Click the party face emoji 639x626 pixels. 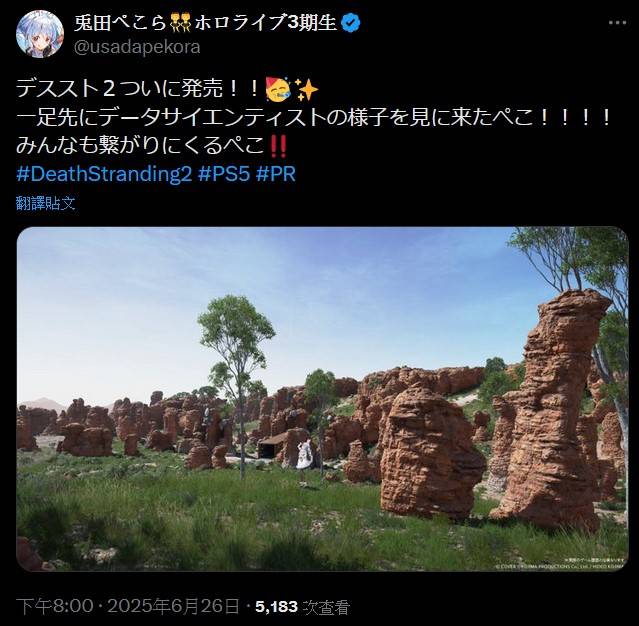click(278, 89)
